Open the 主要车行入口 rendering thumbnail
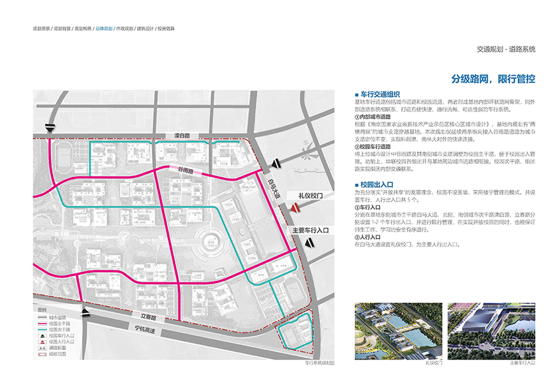The image size is (555, 392). tap(491, 331)
